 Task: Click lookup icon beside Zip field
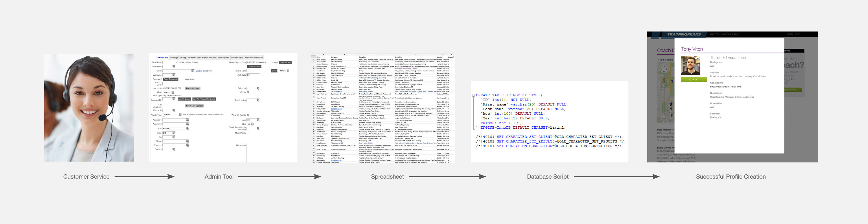tap(174, 137)
